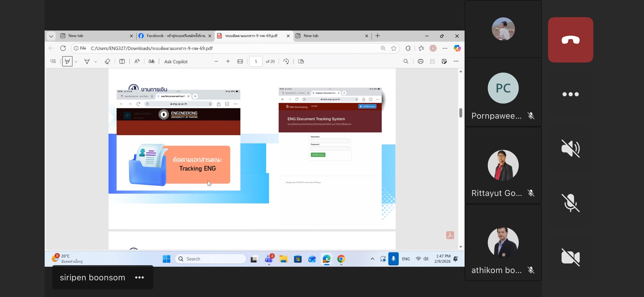Switch to the Facebook tab
644x297 pixels.
(175, 36)
